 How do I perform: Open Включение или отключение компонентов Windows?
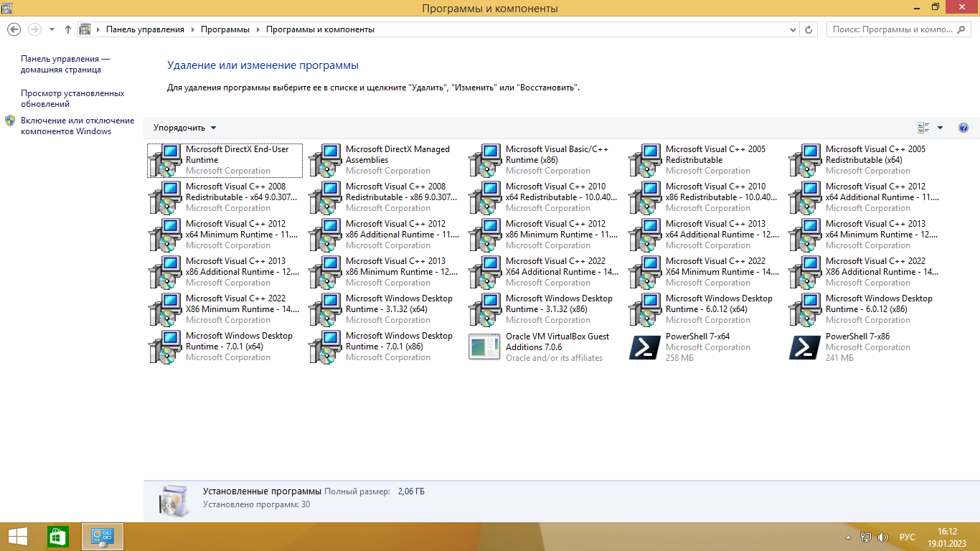77,126
